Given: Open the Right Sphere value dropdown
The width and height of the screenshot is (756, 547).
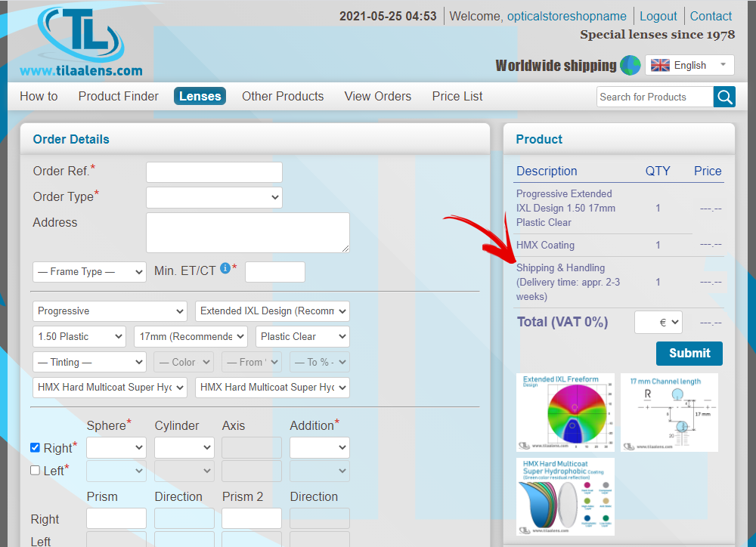Looking at the screenshot, I should (116, 447).
